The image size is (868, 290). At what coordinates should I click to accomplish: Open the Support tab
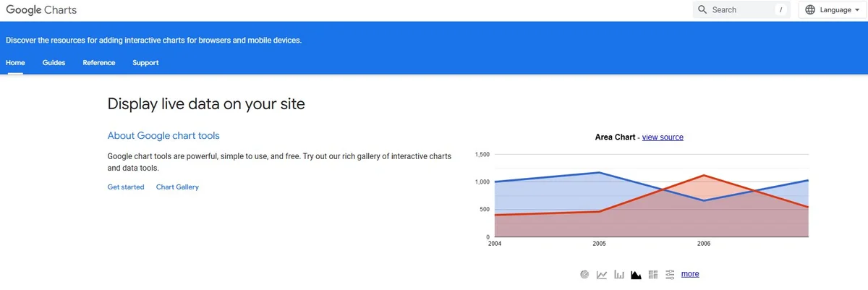click(145, 63)
